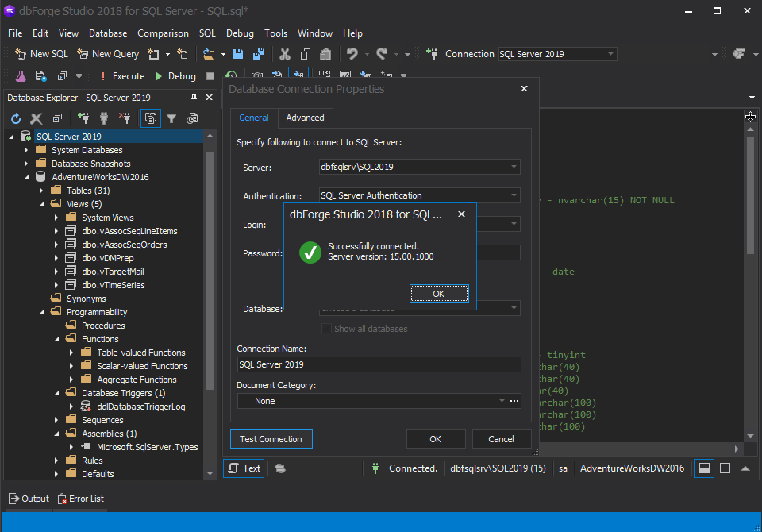Open the Comparison menu

pos(163,33)
